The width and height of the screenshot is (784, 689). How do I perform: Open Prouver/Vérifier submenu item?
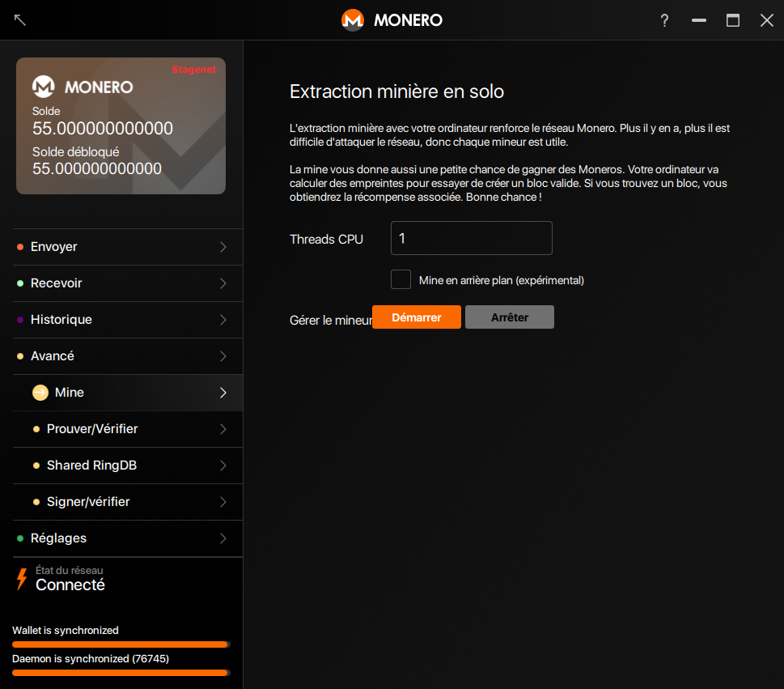tap(128, 429)
